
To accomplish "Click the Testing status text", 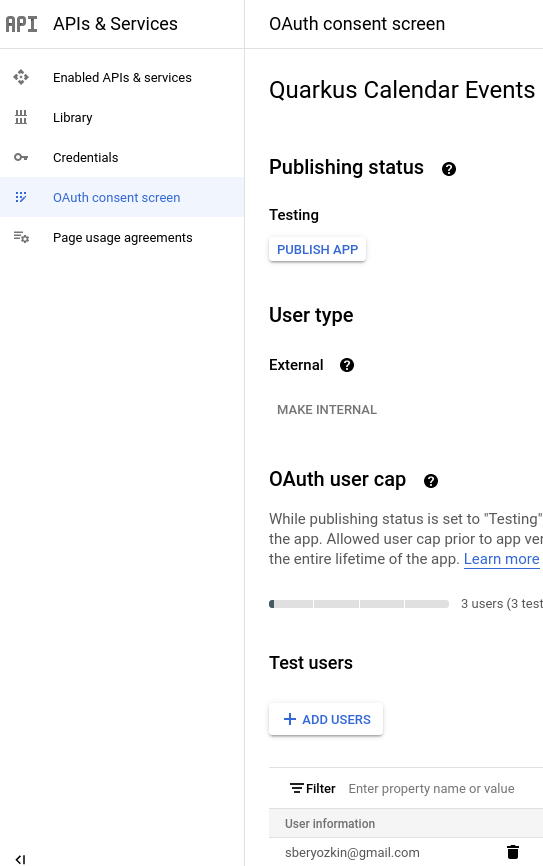I will point(294,215).
